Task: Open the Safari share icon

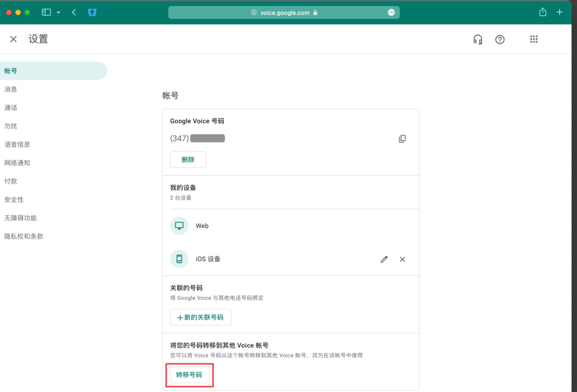Action: click(x=543, y=12)
